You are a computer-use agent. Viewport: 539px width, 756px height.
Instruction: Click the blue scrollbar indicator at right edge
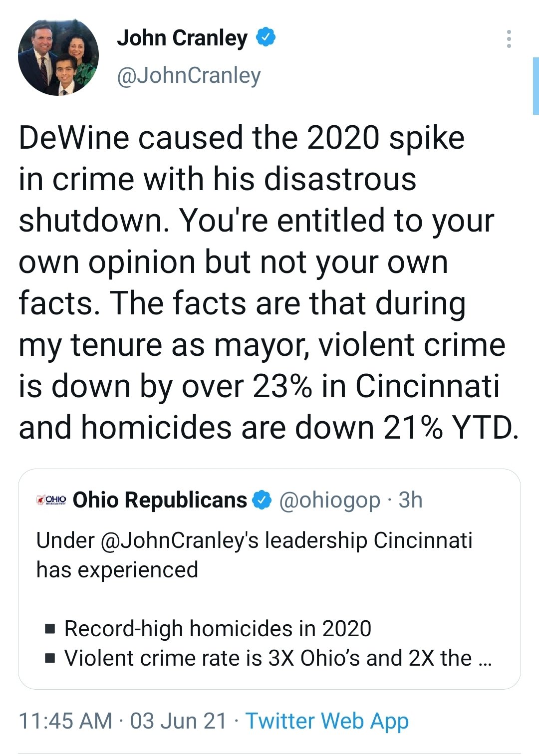[x=536, y=86]
